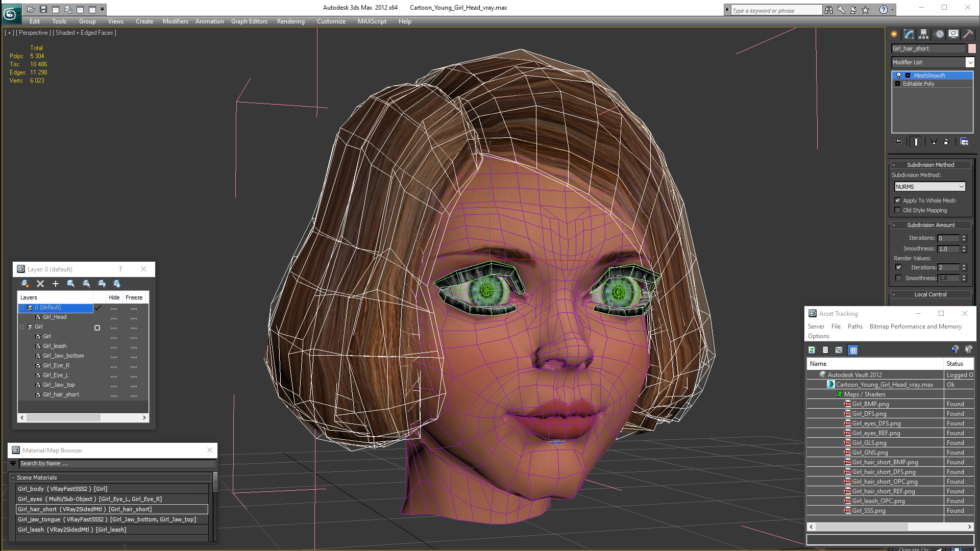Toggle MeshSmooth modifier lightbulb visibility
The height and width of the screenshot is (551, 980).
(899, 76)
